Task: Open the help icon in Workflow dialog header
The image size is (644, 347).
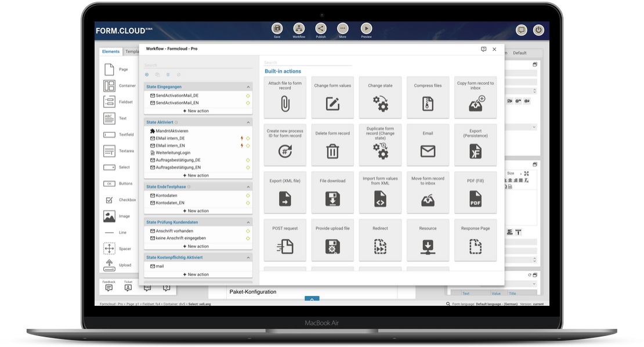Action: (x=483, y=49)
